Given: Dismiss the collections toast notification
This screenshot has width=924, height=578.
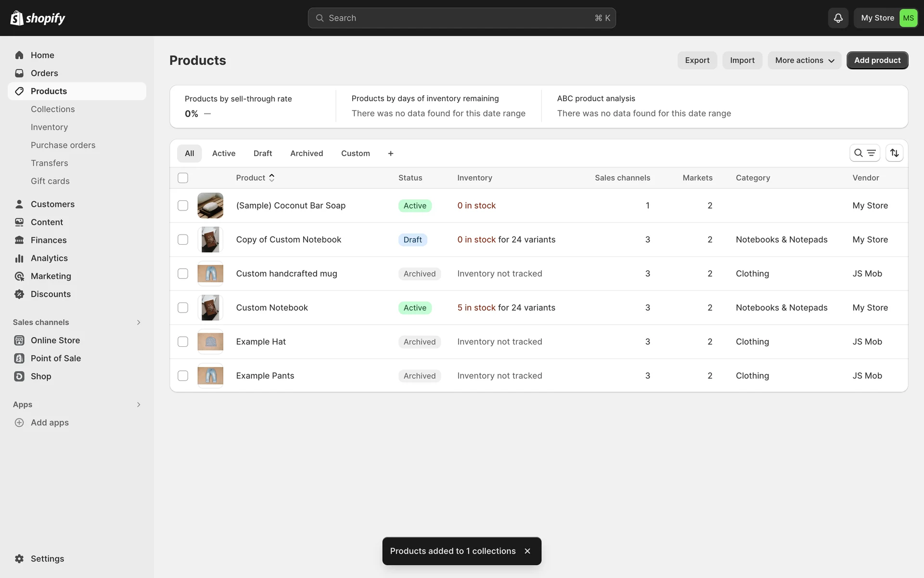Looking at the screenshot, I should tap(527, 551).
